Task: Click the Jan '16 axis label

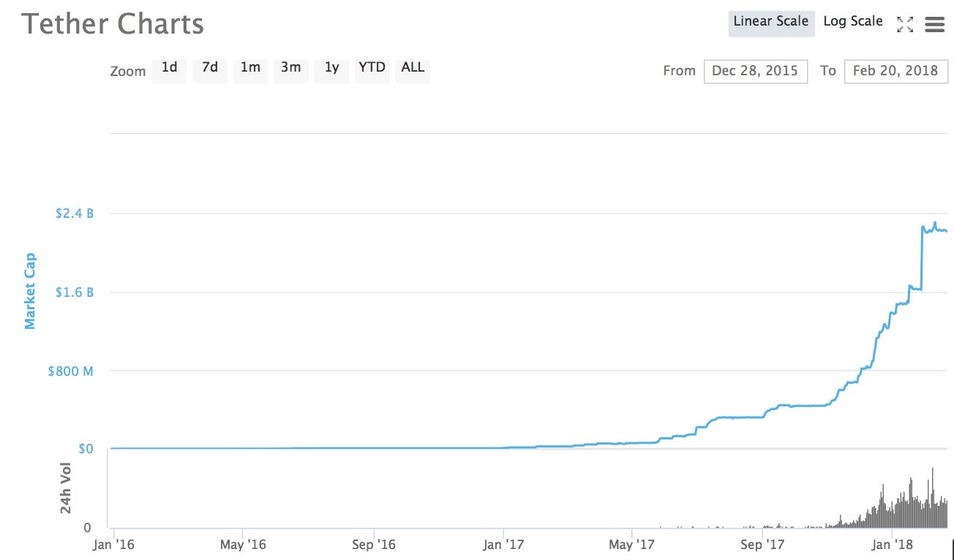Action: [113, 545]
